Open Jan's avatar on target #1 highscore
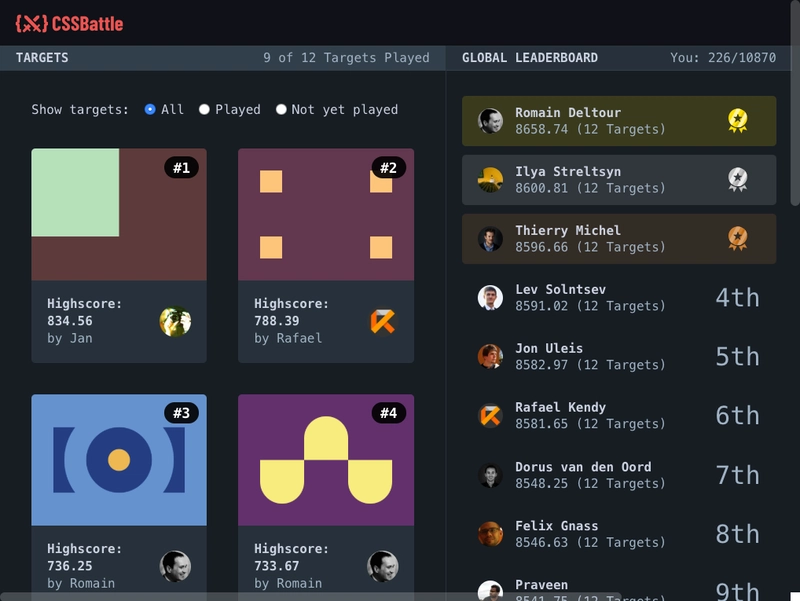This screenshot has height=601, width=800. pos(174,320)
